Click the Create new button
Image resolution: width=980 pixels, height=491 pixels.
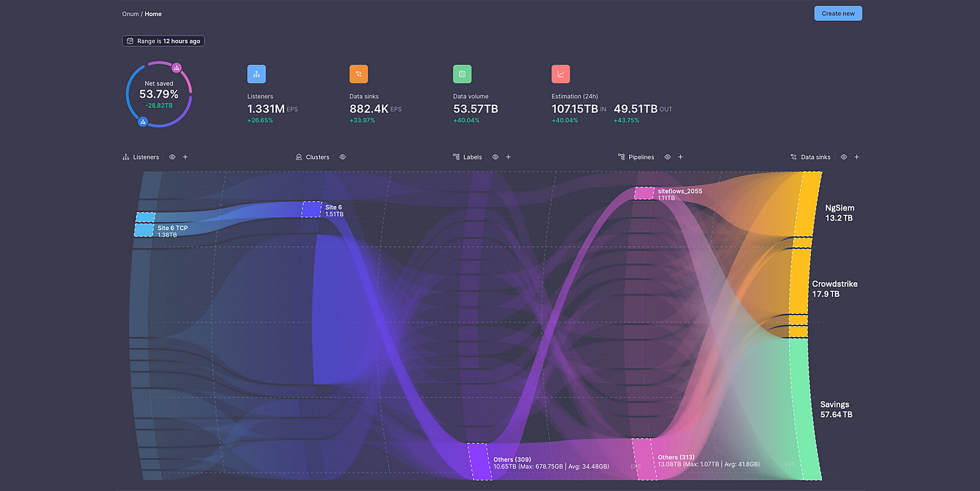pos(838,13)
